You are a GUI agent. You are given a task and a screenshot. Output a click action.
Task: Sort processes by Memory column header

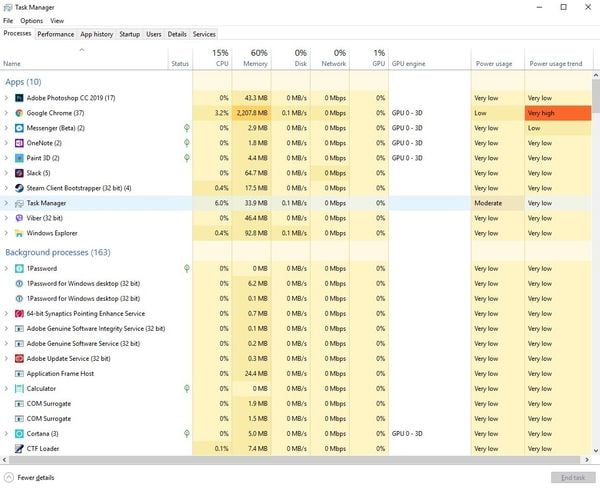coord(252,58)
